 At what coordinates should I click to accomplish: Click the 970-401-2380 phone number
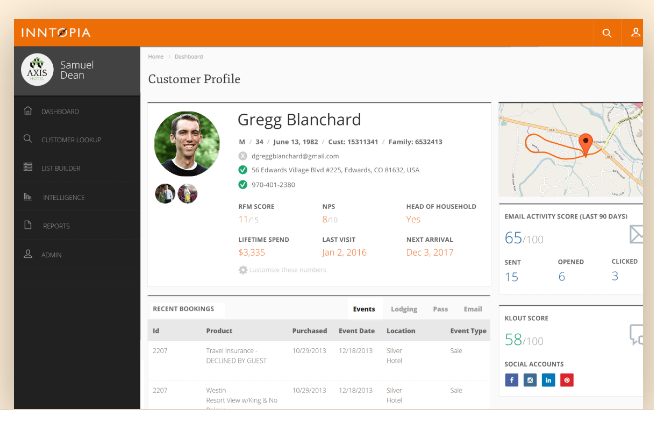[273, 185]
